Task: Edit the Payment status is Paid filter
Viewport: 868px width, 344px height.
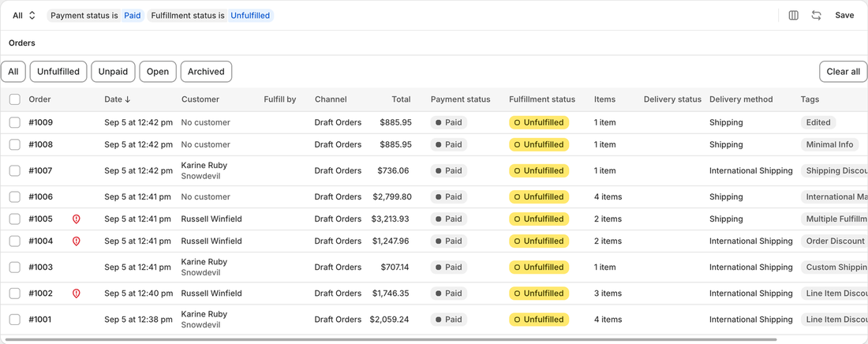Action: (95, 16)
